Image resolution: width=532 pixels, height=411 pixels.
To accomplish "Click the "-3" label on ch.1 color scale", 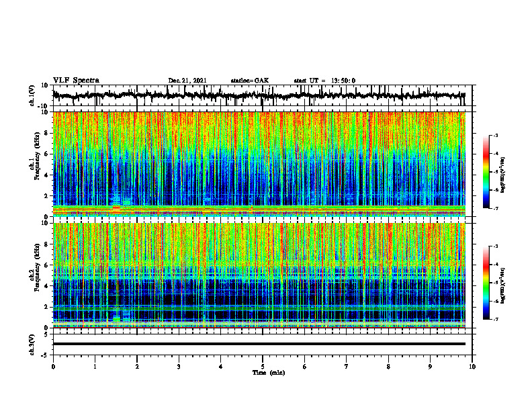I will click(x=495, y=135).
